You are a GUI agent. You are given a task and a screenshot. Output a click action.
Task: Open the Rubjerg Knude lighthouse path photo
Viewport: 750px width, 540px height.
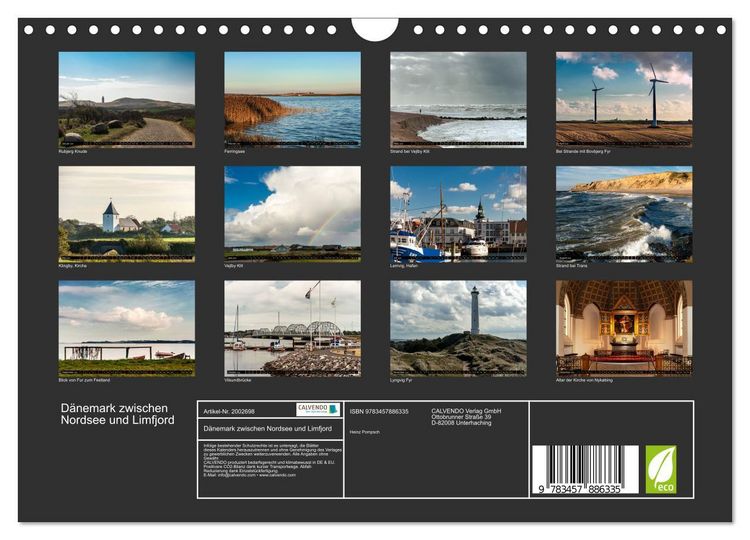coord(127,99)
